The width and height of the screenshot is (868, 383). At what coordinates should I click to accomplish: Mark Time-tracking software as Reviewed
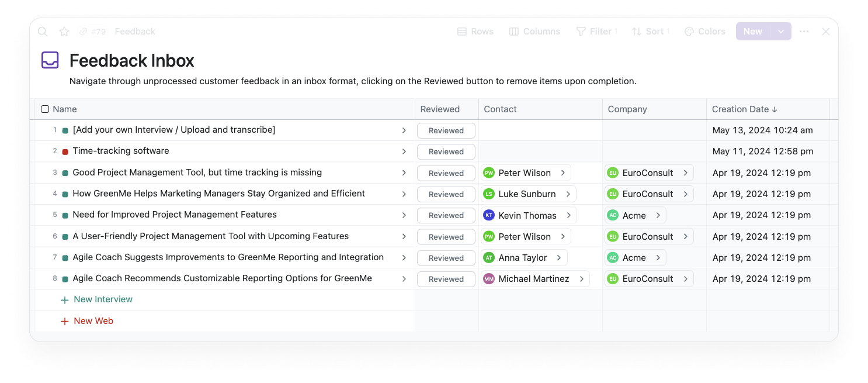point(446,151)
